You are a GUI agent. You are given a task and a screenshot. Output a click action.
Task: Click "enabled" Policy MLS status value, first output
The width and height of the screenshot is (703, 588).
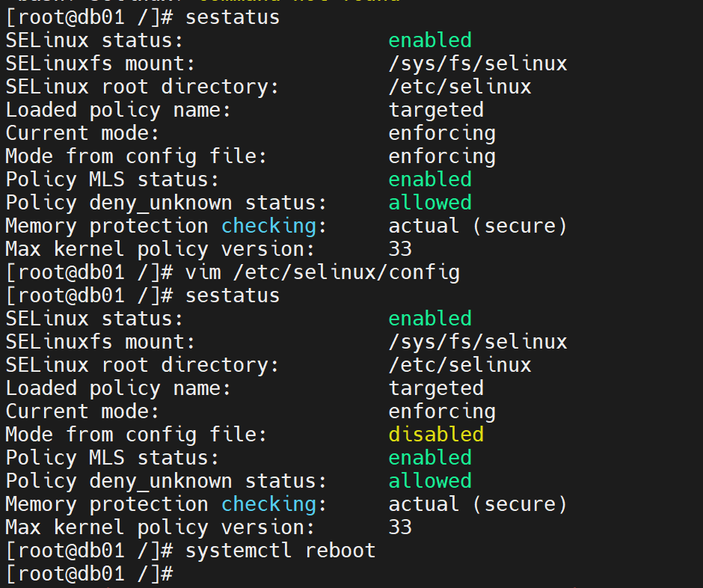point(430,180)
